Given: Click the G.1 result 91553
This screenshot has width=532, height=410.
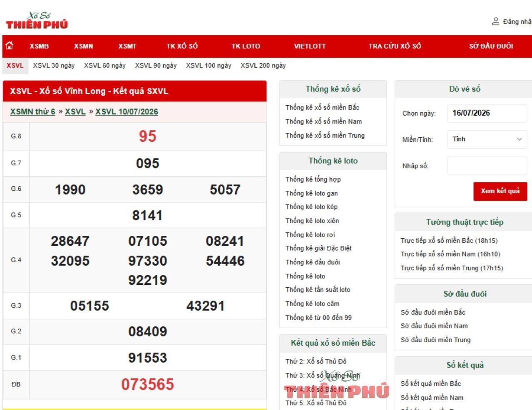Looking at the screenshot, I should point(148,358).
